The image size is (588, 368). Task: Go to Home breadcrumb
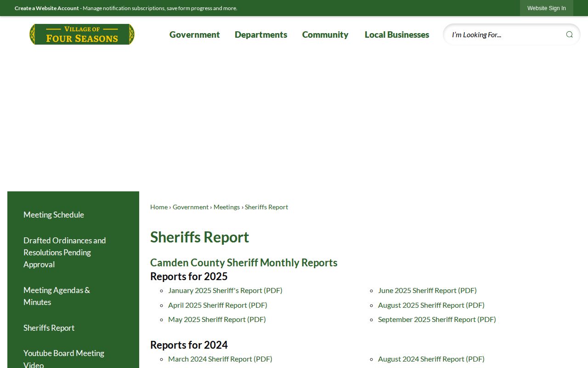coord(159,207)
